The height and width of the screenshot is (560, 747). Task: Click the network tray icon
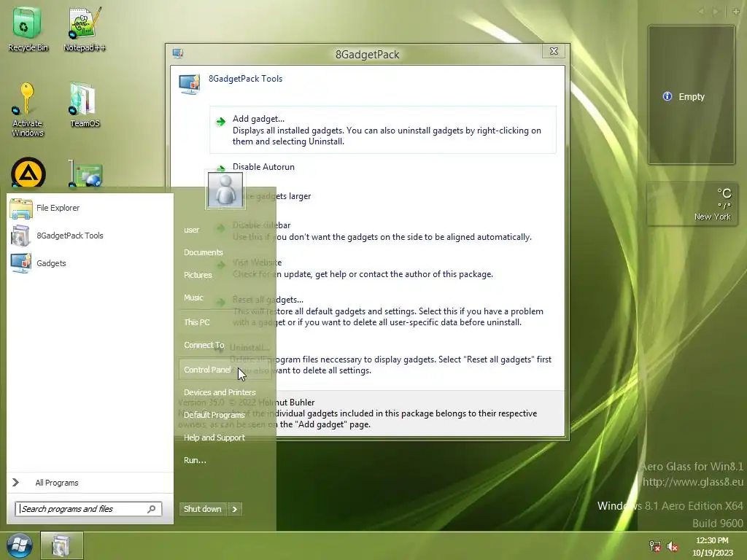click(655, 546)
